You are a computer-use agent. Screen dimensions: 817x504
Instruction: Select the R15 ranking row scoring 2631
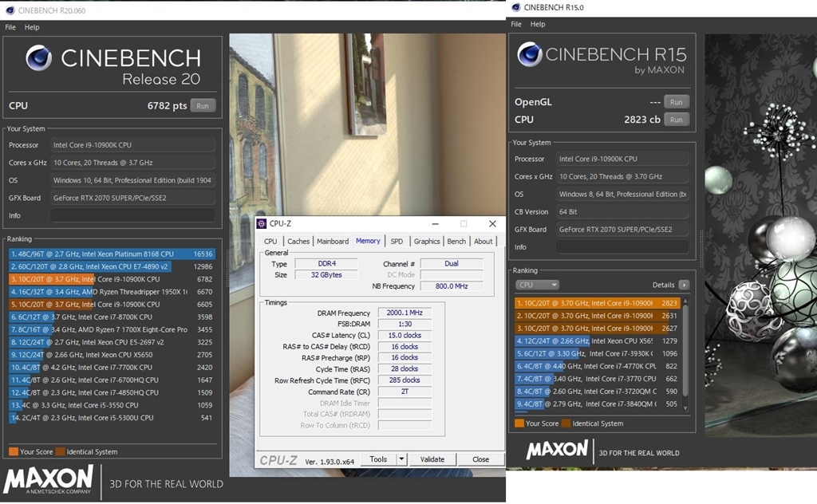click(x=597, y=316)
